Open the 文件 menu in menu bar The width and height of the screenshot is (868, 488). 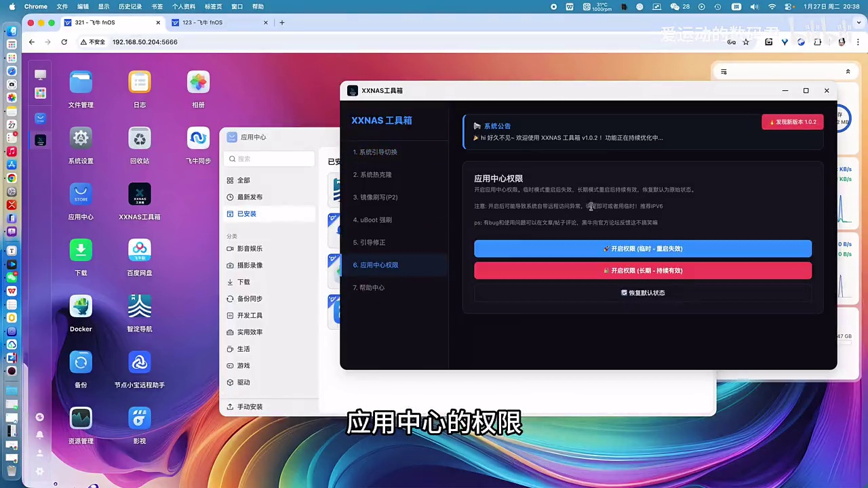62,6
